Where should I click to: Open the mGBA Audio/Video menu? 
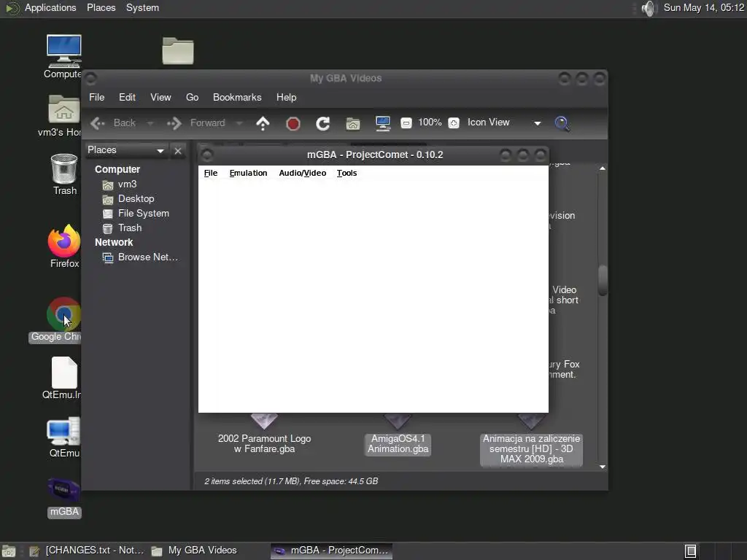click(303, 173)
